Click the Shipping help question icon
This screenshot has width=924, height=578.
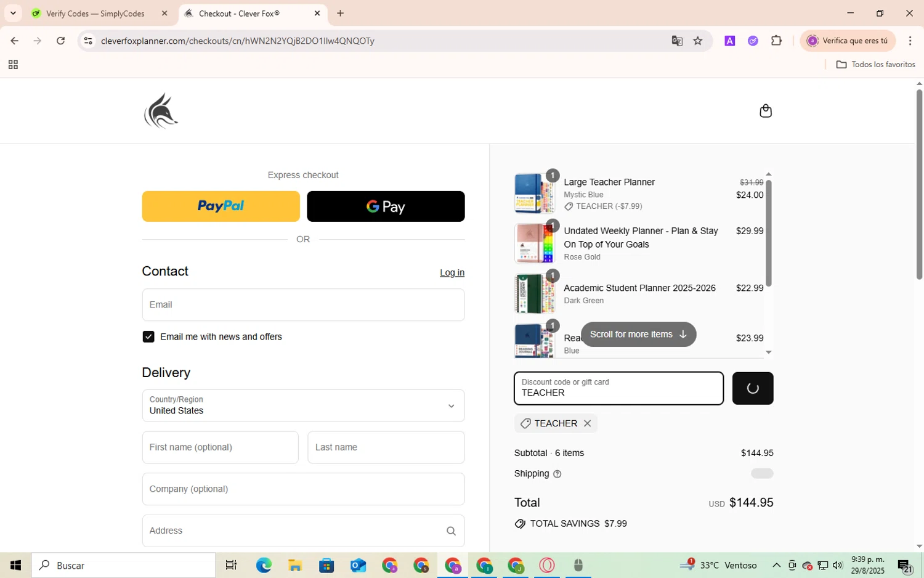(557, 474)
